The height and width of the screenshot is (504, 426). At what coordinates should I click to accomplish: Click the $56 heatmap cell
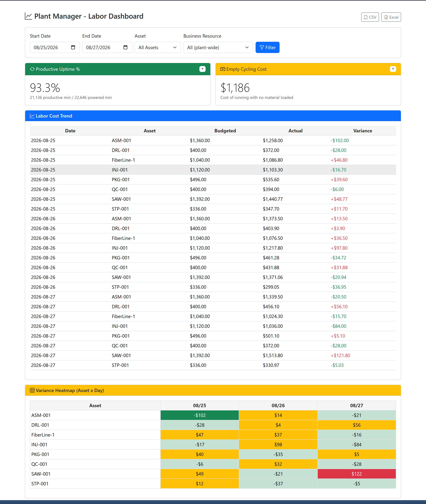(356, 425)
